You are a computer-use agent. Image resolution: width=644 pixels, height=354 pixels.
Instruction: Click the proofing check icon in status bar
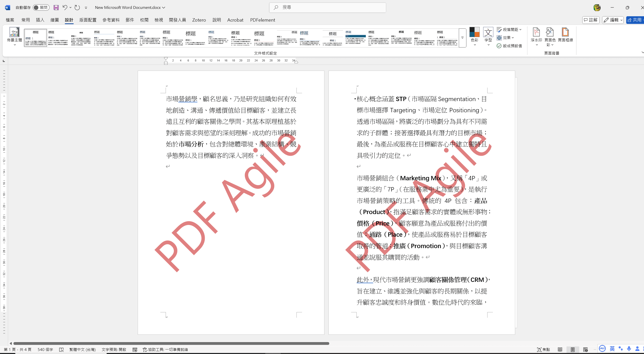point(61,350)
